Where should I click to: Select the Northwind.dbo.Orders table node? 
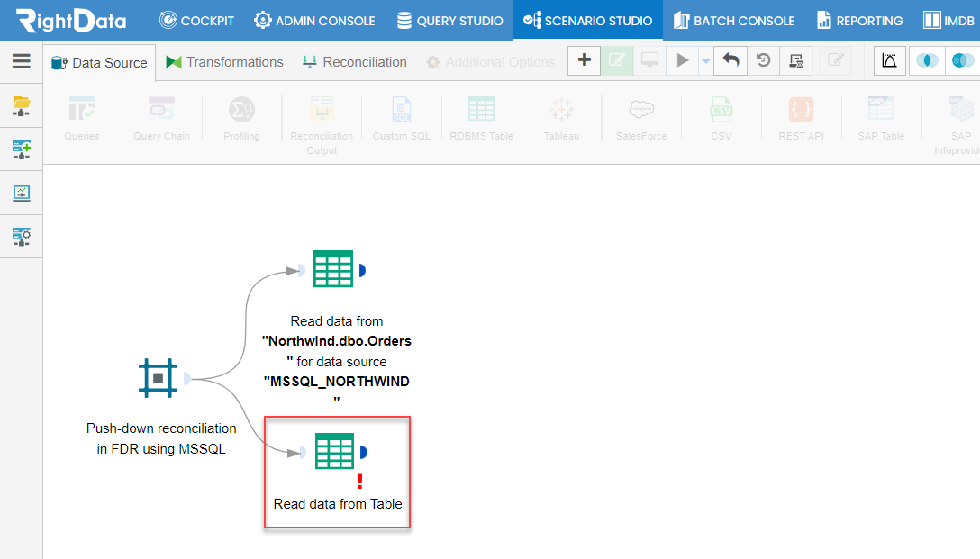(333, 268)
